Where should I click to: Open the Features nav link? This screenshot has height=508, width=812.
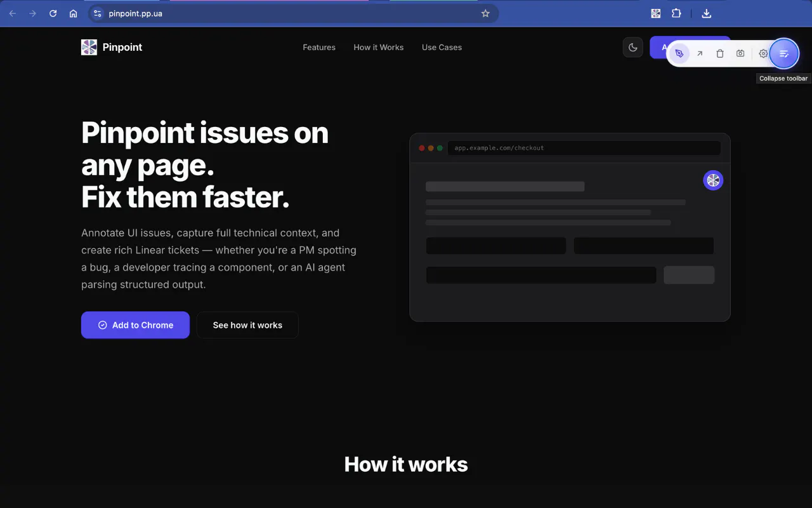pyautogui.click(x=319, y=47)
